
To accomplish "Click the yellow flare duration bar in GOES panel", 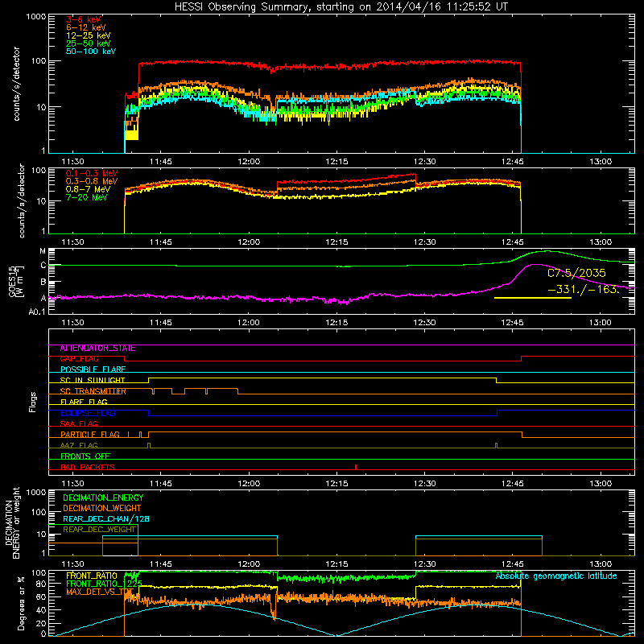I will [533, 298].
